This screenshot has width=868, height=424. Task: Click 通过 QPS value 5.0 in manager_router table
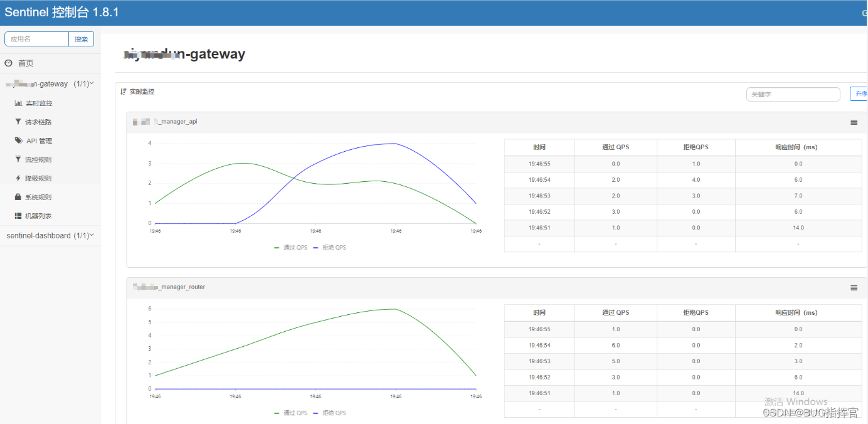(616, 361)
